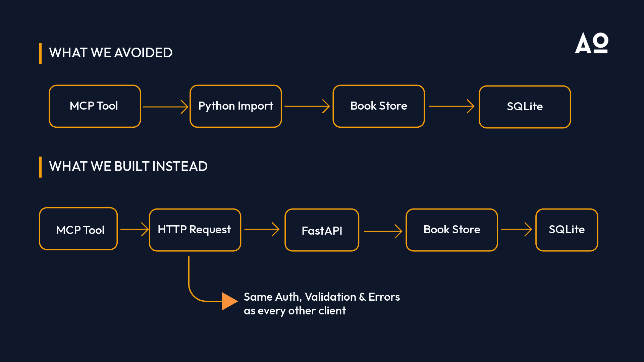
Task: Click the arrow between MCP Tool and Python Import
Action: click(165, 107)
